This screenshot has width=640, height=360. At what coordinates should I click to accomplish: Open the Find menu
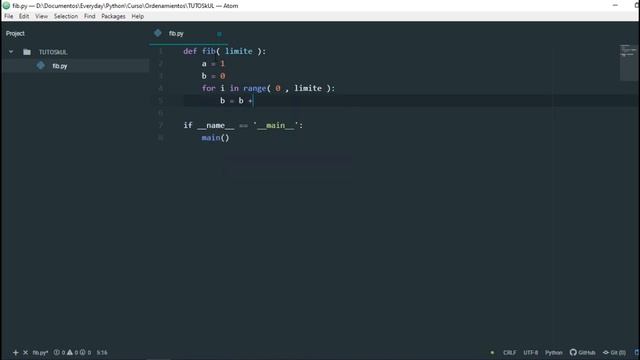(89, 16)
